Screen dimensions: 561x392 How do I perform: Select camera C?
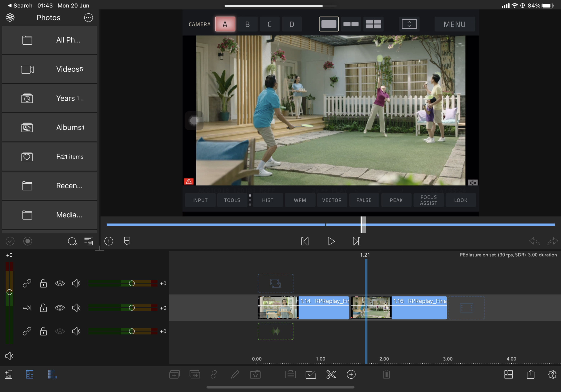pos(270,24)
